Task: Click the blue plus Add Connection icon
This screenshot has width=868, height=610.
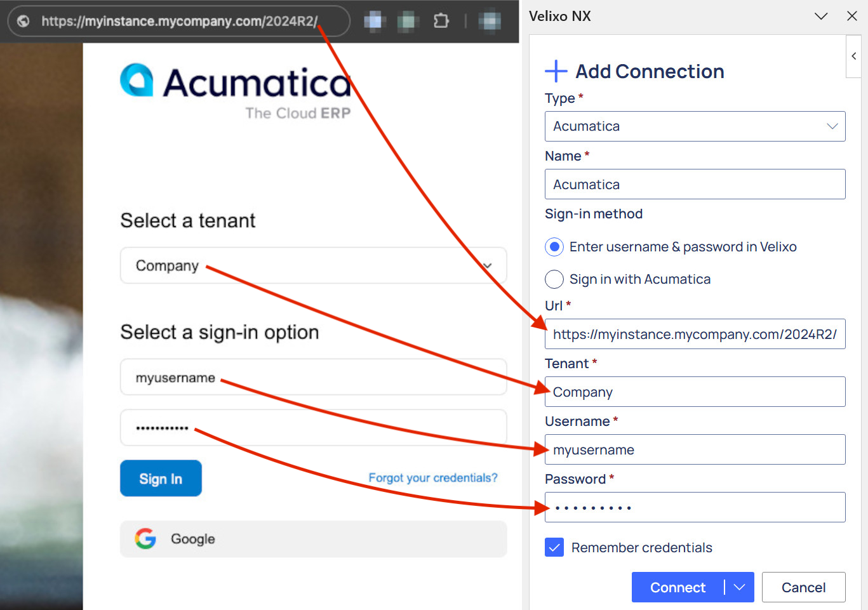Action: tap(556, 71)
